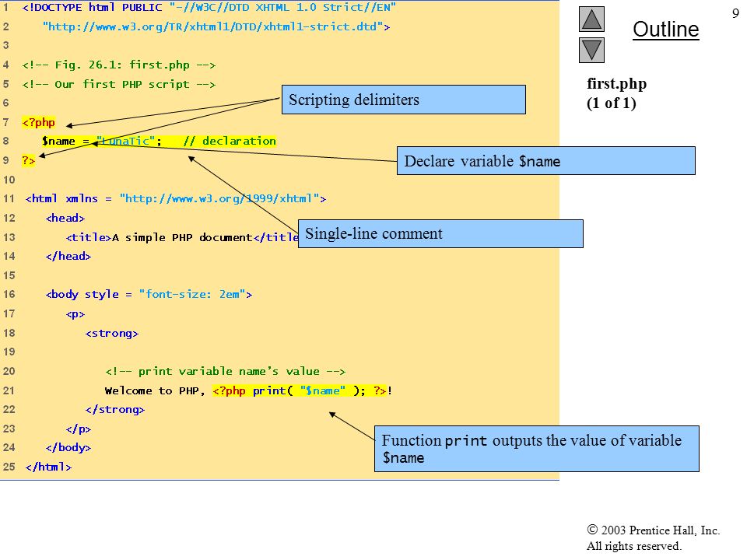The height and width of the screenshot is (560, 747).
Task: Click the "Scripting delimiters" callout box
Action: coord(404,100)
